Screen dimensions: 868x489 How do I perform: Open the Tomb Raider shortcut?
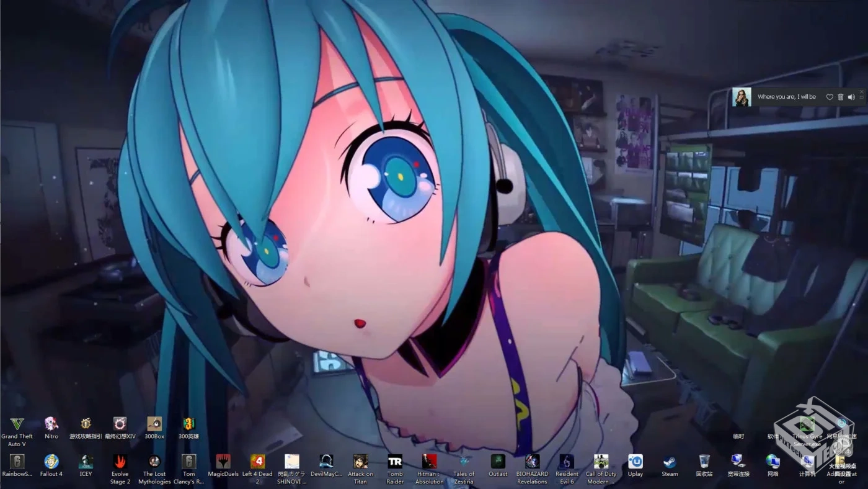(x=395, y=462)
